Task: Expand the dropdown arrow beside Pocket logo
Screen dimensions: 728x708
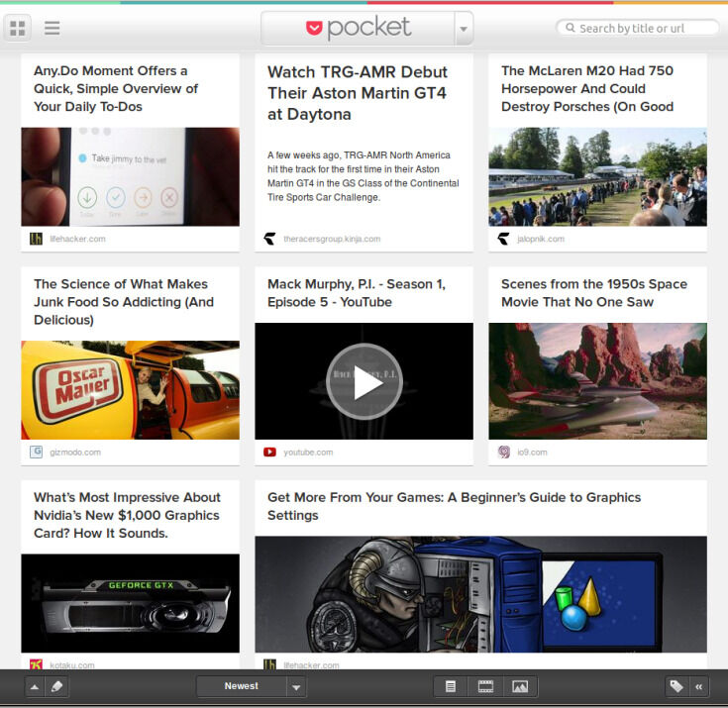Action: (x=464, y=29)
